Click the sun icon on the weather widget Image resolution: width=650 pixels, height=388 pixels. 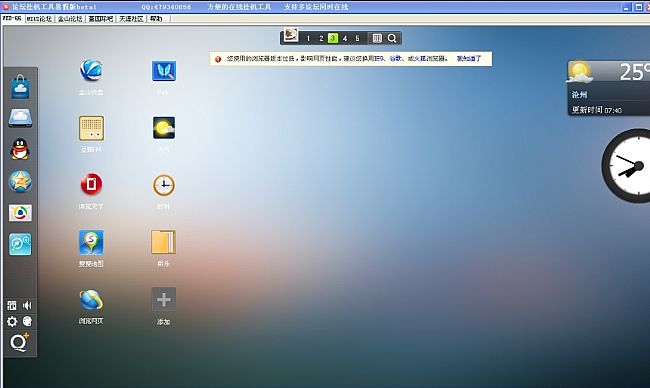tap(580, 72)
